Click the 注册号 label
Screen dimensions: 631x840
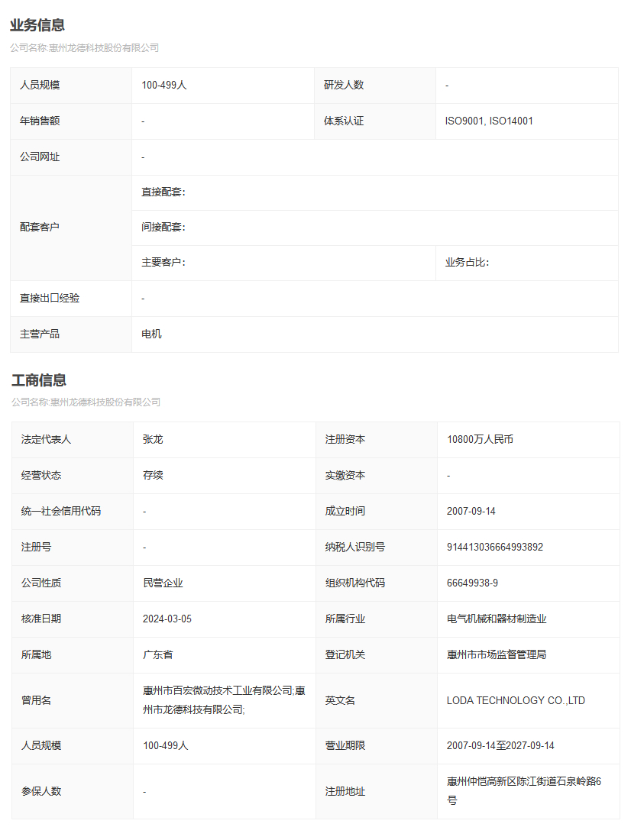click(x=37, y=548)
